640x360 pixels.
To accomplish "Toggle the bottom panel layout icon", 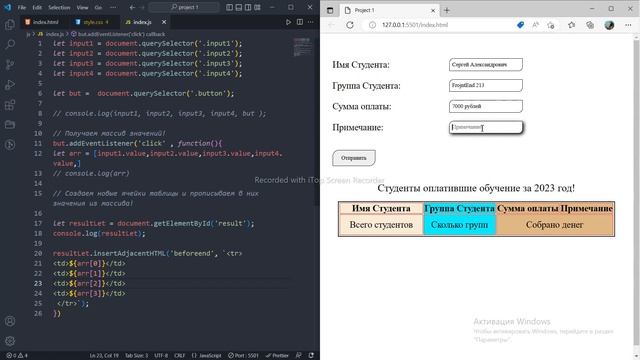I will (x=239, y=7).
